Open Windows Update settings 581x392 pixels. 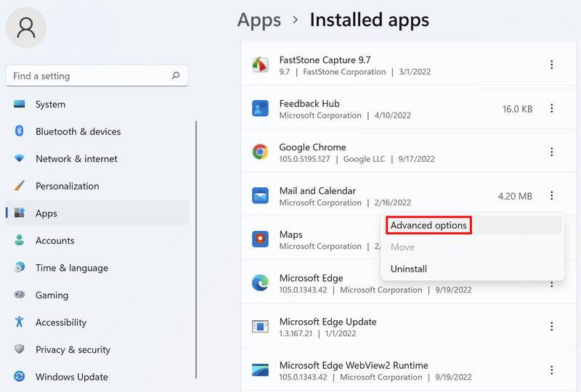point(97,377)
